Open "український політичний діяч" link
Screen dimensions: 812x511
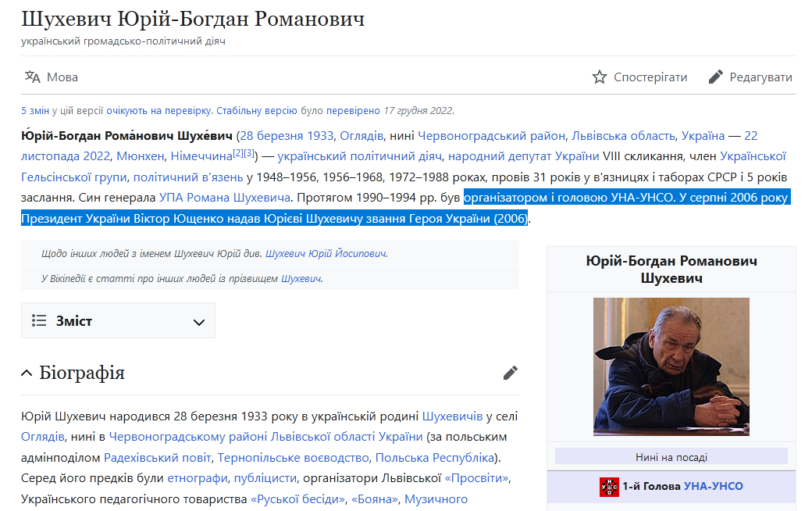[359, 156]
